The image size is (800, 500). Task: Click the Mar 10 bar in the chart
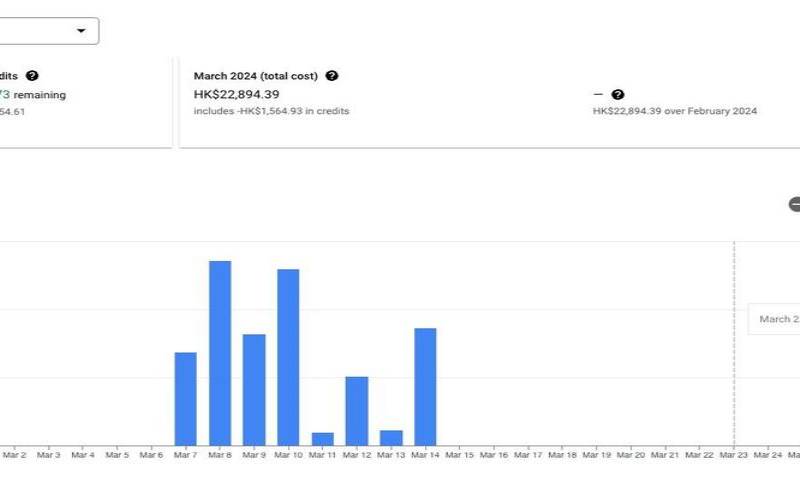pos(288,356)
